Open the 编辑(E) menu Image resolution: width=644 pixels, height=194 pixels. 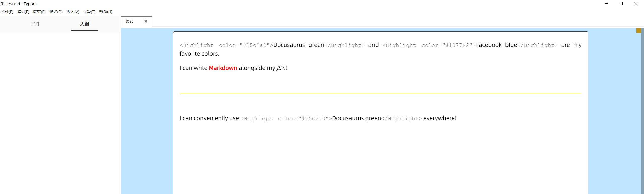point(23,12)
